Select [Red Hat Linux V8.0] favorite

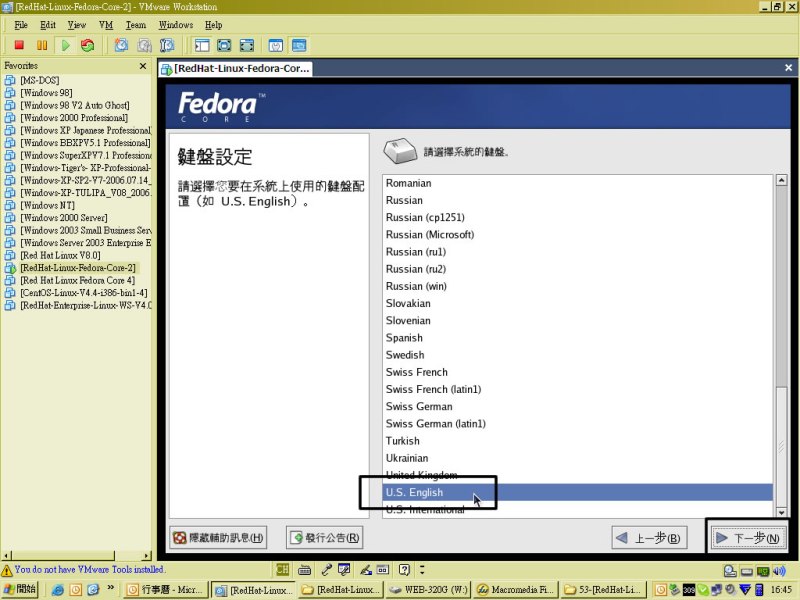point(60,255)
